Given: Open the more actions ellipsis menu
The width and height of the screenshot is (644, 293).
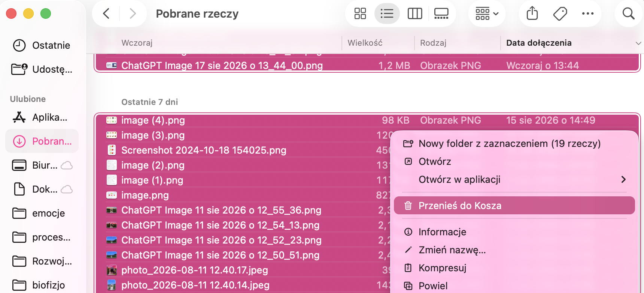Looking at the screenshot, I should 588,14.
